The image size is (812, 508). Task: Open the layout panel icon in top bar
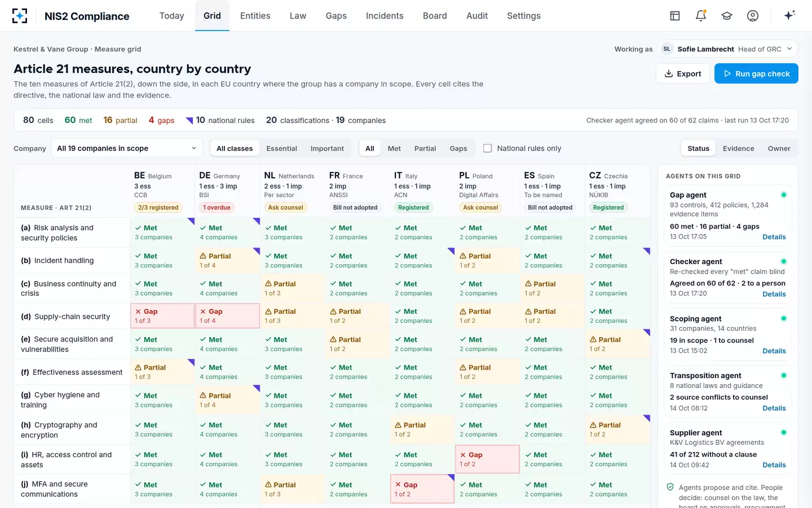point(675,16)
